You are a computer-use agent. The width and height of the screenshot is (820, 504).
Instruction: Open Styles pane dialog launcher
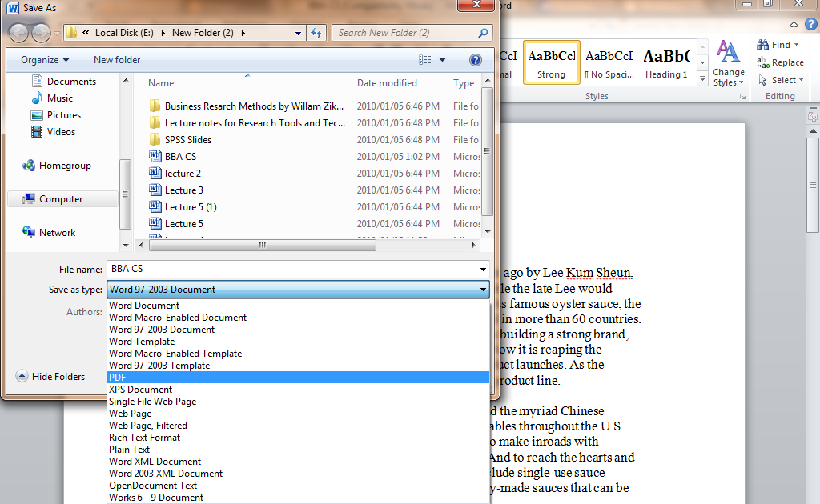tap(742, 97)
